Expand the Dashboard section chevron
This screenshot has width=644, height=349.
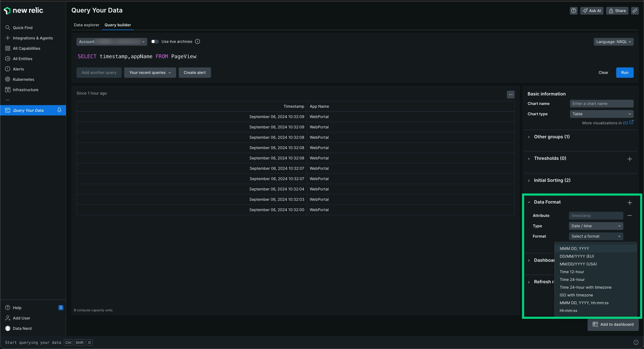(x=529, y=260)
